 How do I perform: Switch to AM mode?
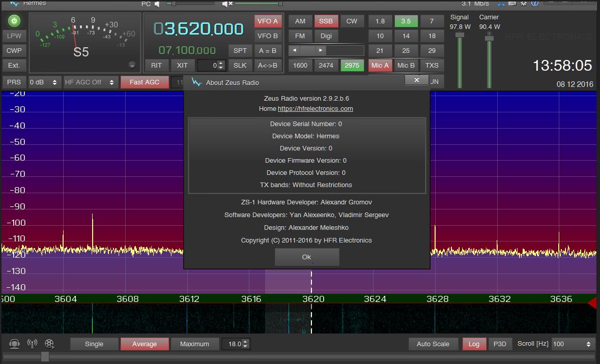[300, 21]
